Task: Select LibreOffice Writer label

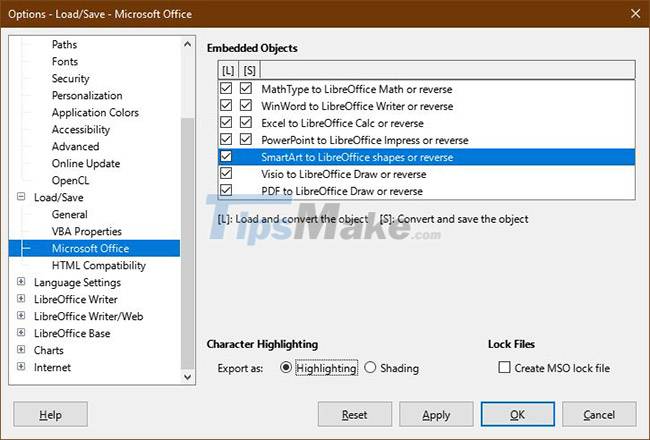Action: 75,299
